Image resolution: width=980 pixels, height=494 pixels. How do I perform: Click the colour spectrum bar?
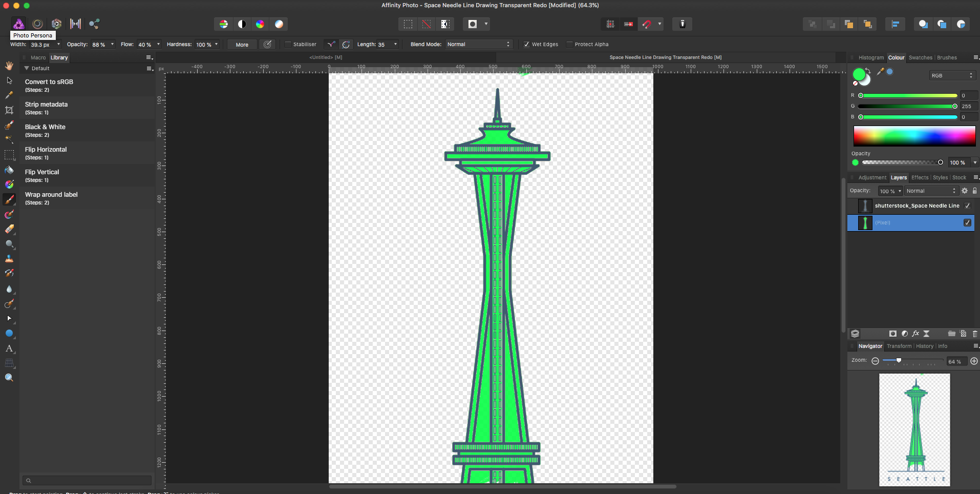[914, 137]
